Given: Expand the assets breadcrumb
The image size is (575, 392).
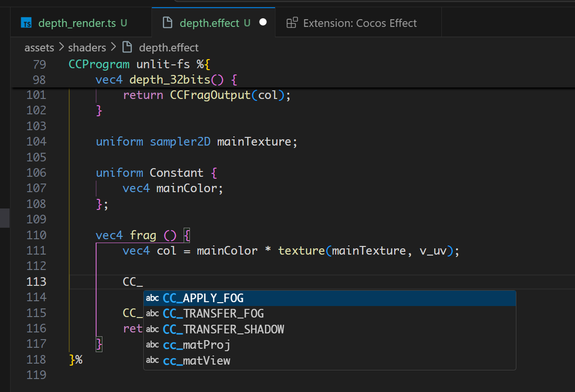Looking at the screenshot, I should pyautogui.click(x=38, y=48).
